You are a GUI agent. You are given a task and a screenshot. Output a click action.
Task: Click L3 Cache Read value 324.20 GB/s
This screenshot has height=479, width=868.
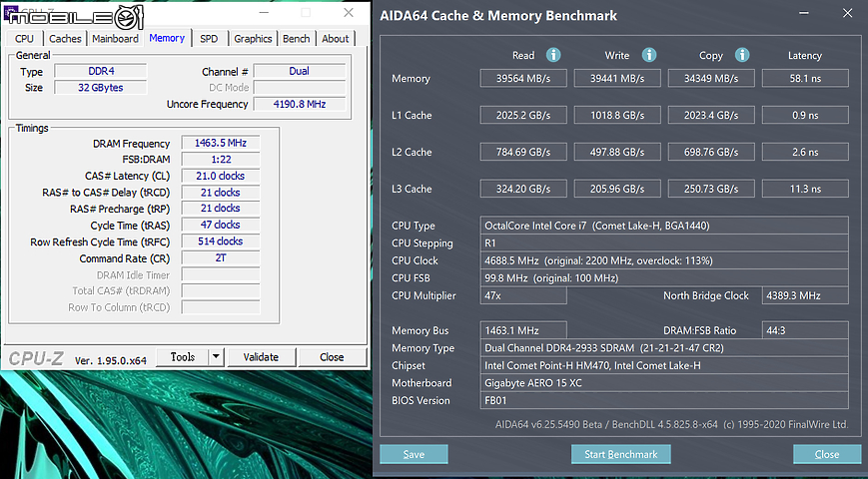(x=523, y=189)
